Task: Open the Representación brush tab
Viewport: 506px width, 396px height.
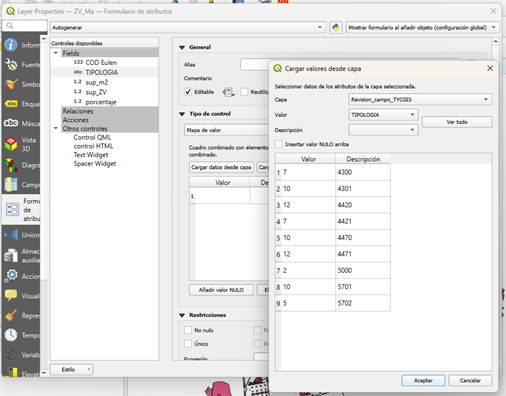Action: click(x=11, y=315)
